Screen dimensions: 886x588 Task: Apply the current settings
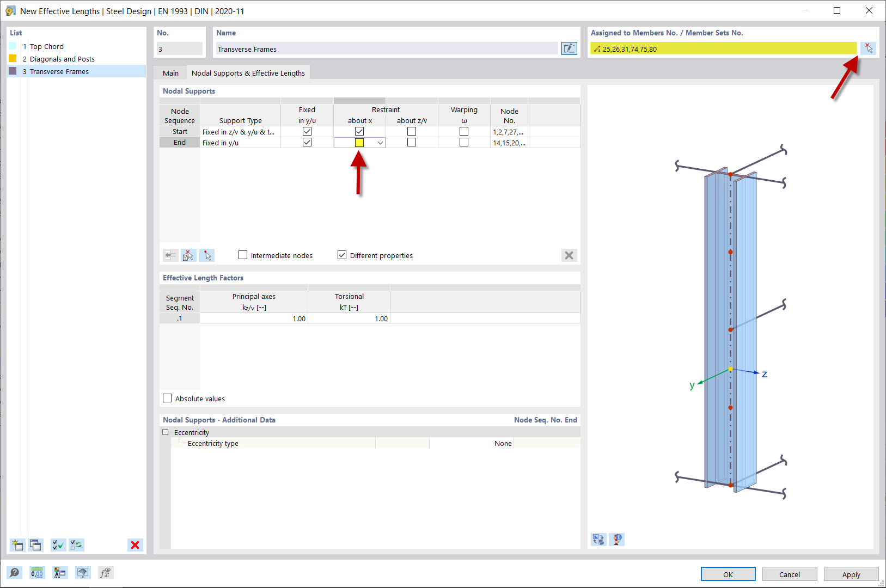tap(851, 574)
